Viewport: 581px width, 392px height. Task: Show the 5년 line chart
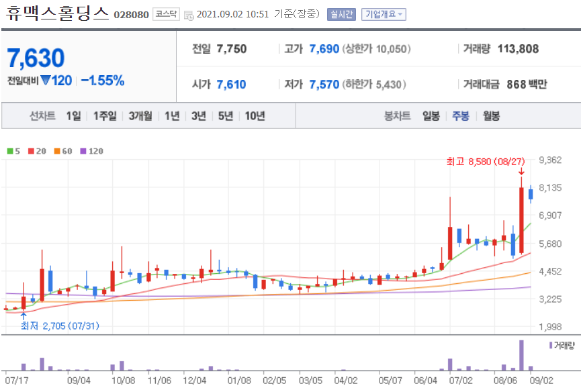[x=225, y=116]
